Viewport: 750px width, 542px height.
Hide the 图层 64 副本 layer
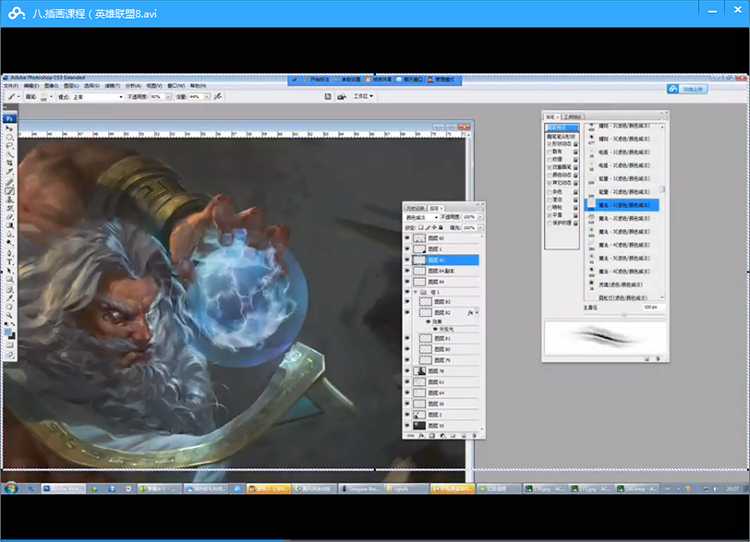pos(408,271)
